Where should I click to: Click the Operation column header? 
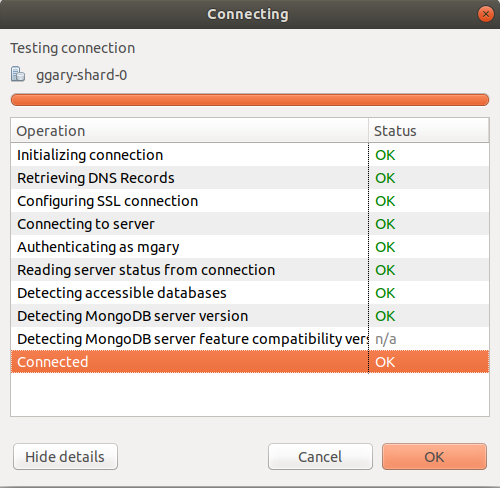click(x=190, y=131)
